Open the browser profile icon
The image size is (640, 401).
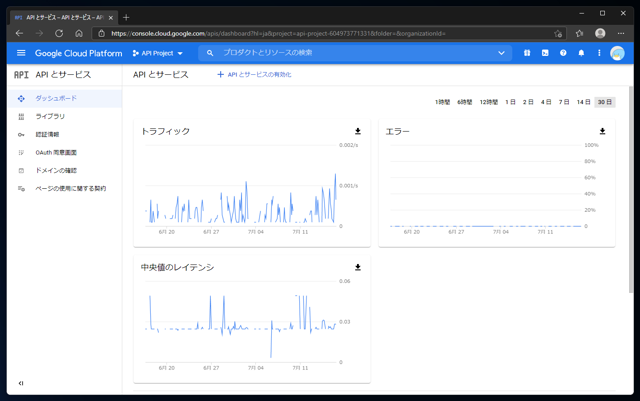tap(600, 33)
